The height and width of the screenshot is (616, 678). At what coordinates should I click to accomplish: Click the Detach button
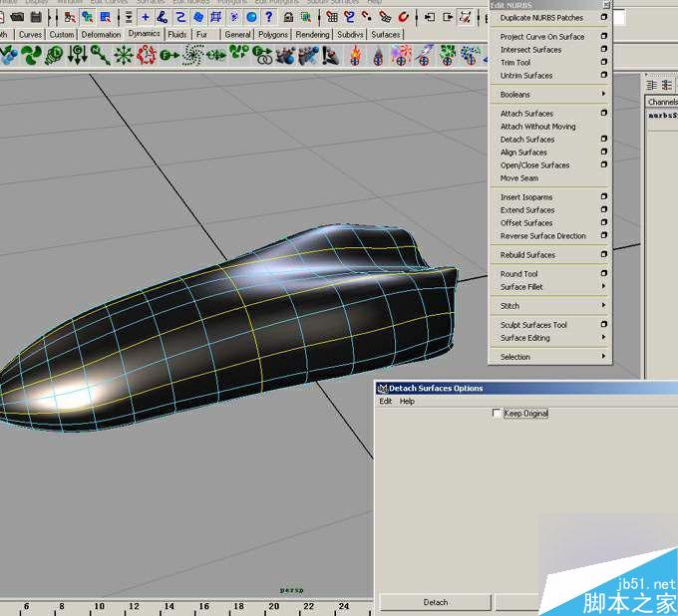(436, 602)
